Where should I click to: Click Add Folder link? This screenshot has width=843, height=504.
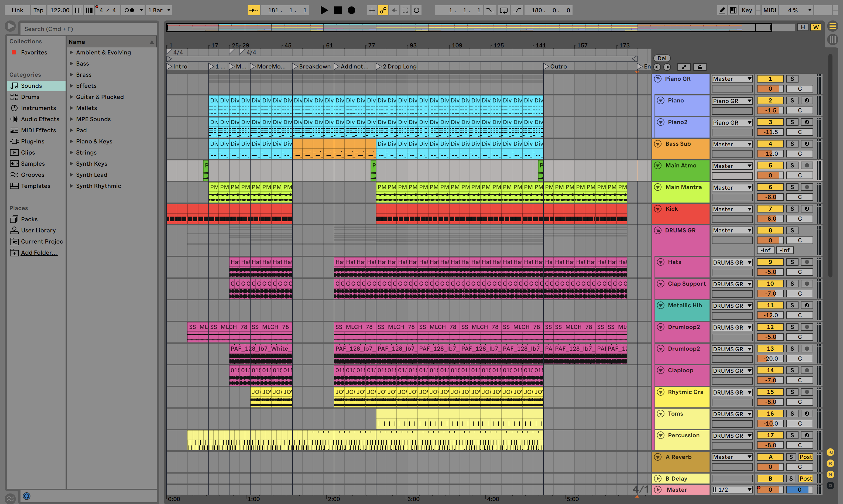(39, 253)
